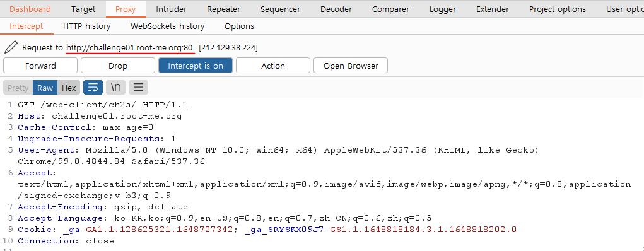Open the HTTP history sub-tab
This screenshot has height=251, width=644.
pyautogui.click(x=86, y=26)
